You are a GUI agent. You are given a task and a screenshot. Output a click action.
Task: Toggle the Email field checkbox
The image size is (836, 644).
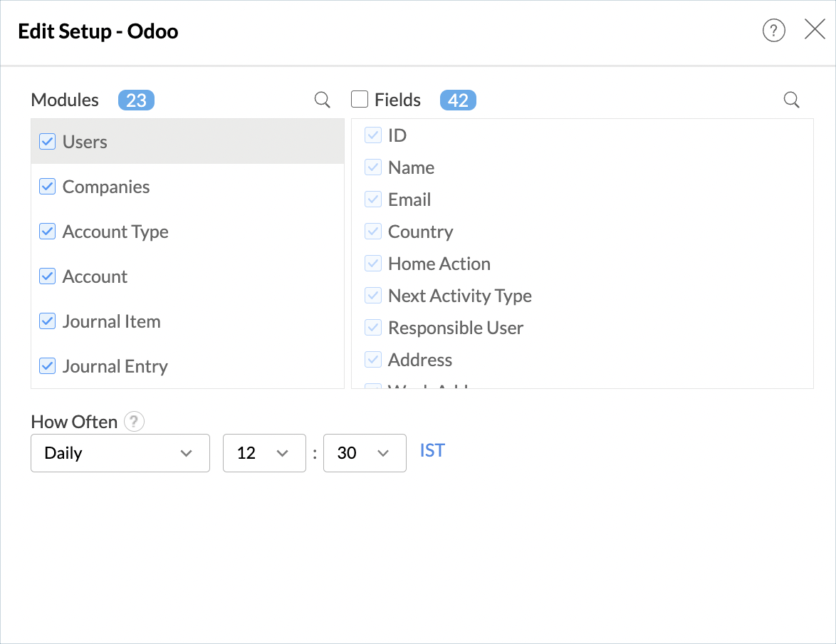coord(373,199)
